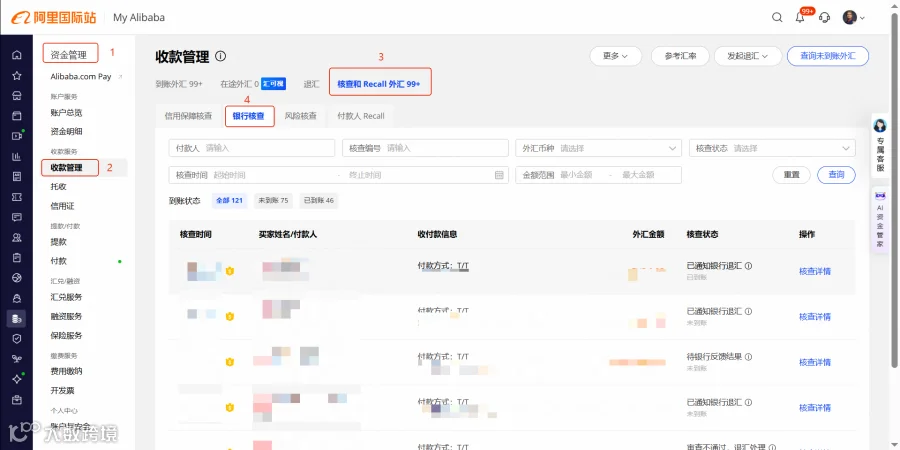900x450 pixels.
Task: Open notifications bell with 99+ badge
Action: (x=801, y=17)
